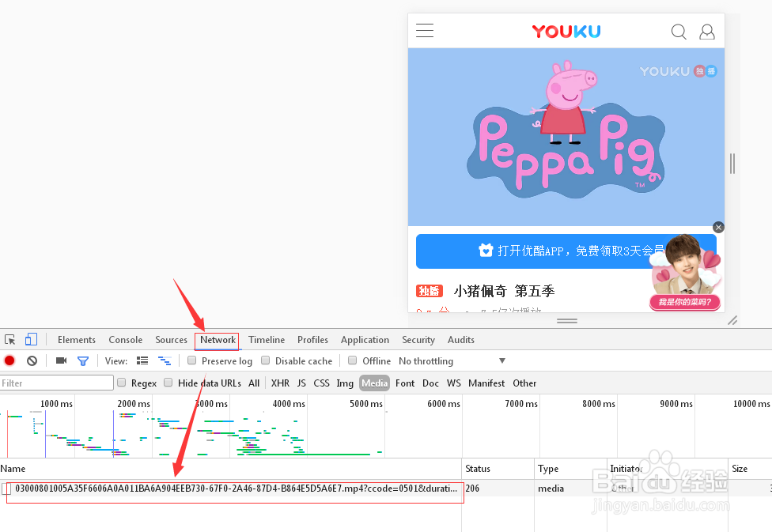This screenshot has width=772, height=532.
Task: Filter requests by Img
Action: (345, 383)
